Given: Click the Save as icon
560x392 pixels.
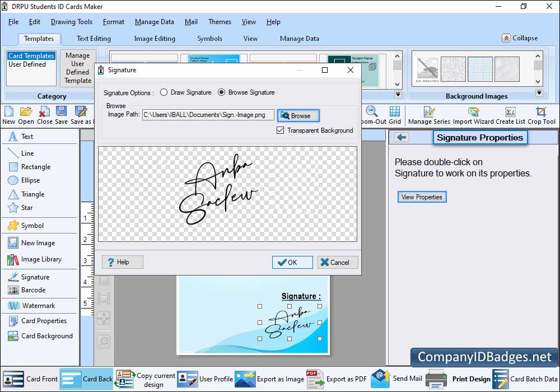Looking at the screenshot, I should (81, 112).
